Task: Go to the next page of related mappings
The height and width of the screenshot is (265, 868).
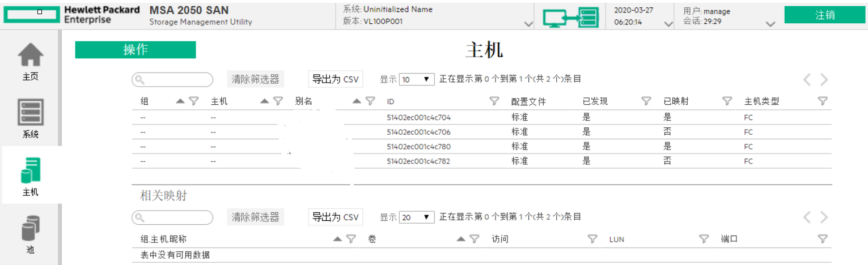Action: point(825,217)
